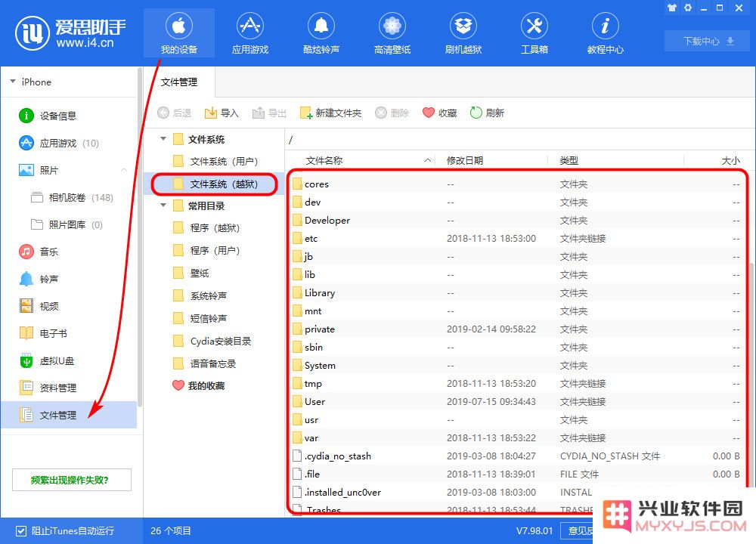Collapse the 照片 group chevron

coord(124,170)
